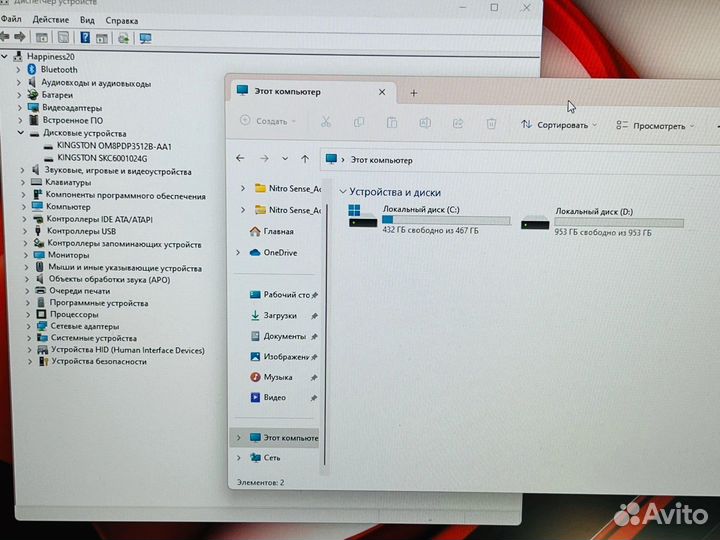Expand the Батареи category

19,95
